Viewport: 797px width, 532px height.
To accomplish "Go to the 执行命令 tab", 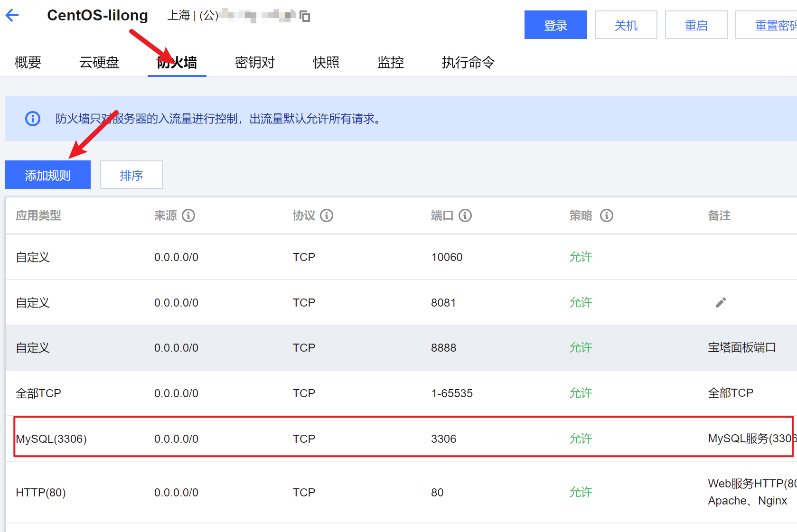I will point(468,62).
